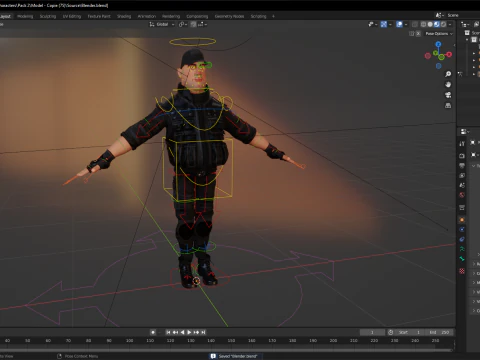Open the viewport shading options dropdown
The image size is (480, 360).
point(450,24)
